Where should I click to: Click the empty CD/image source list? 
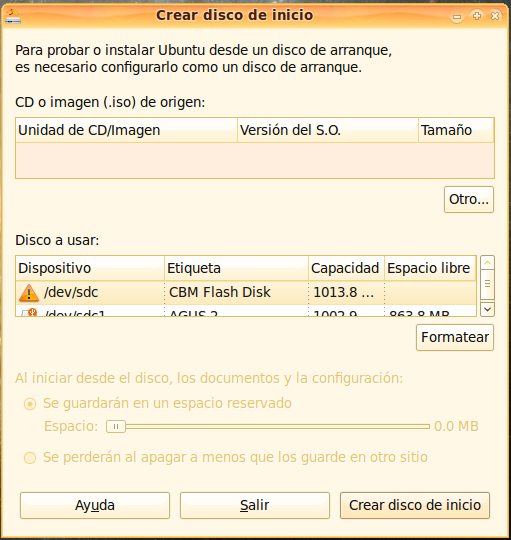[x=255, y=160]
